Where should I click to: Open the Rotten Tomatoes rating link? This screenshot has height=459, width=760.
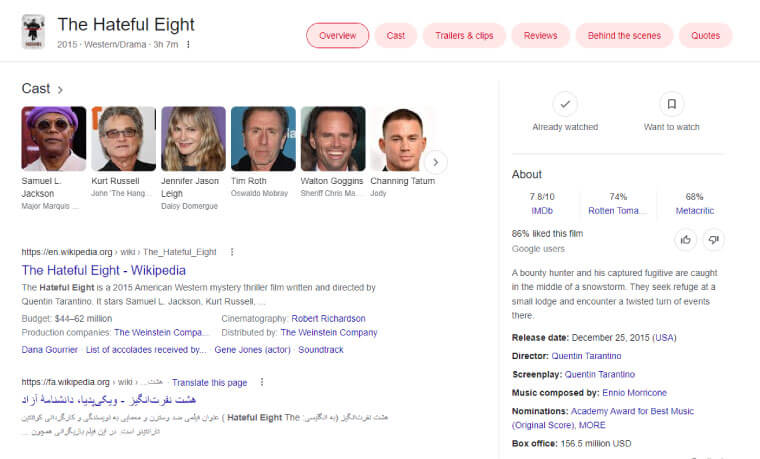pyautogui.click(x=617, y=211)
